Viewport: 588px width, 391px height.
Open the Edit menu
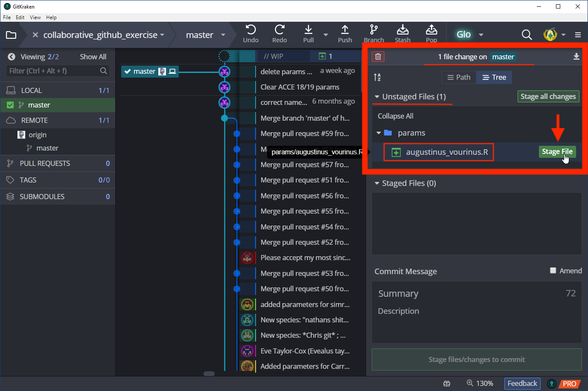[20, 17]
